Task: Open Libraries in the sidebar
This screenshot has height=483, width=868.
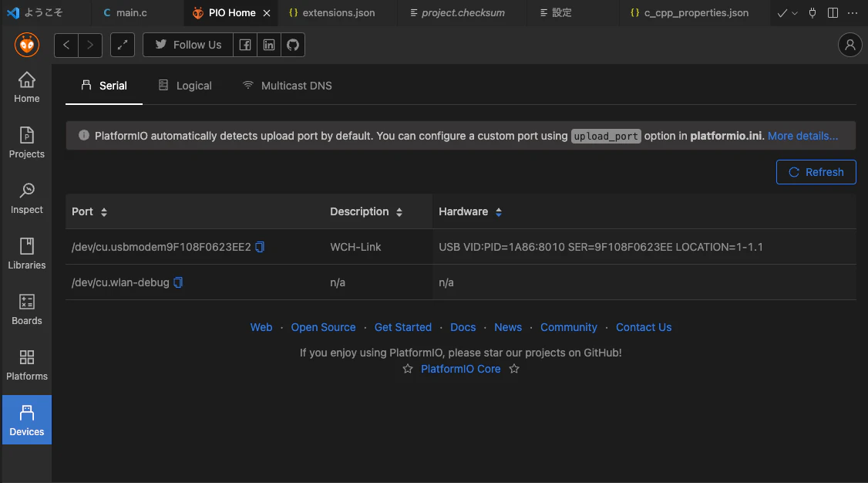Action: [x=26, y=254]
